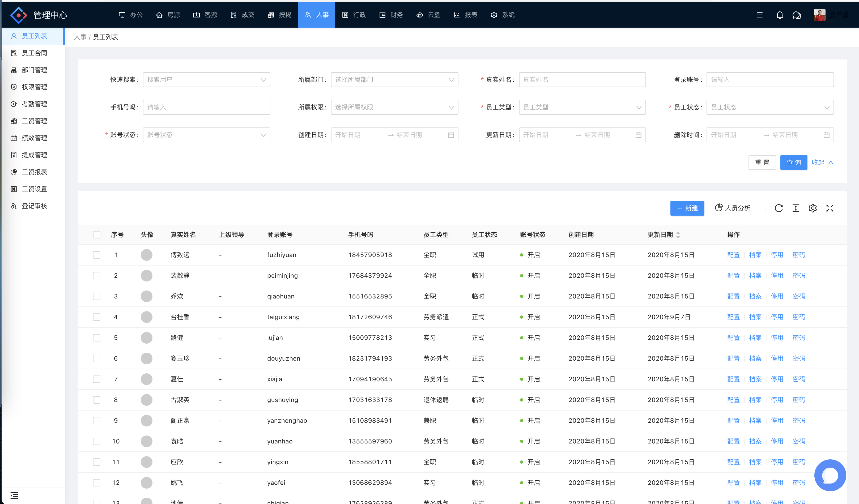This screenshot has width=859, height=504.
Task: Open the 所属权限 dropdown
Action: (x=394, y=107)
